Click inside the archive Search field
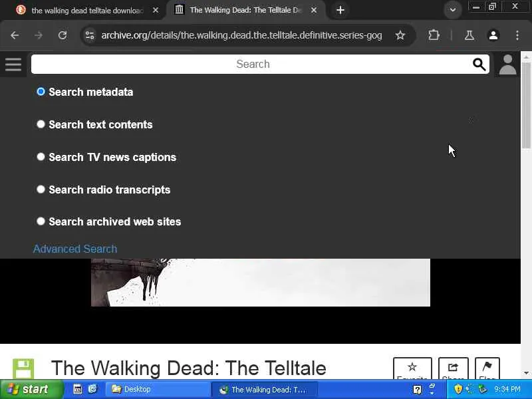532x399 pixels. pyautogui.click(x=251, y=64)
